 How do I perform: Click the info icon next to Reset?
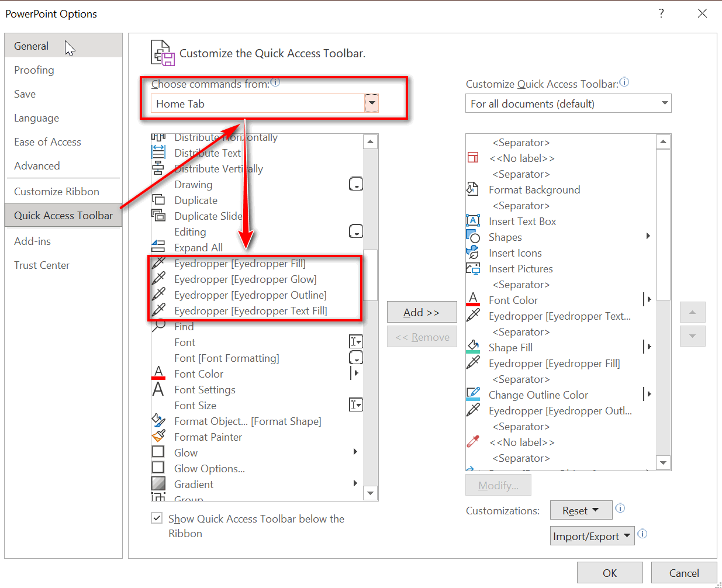click(620, 508)
